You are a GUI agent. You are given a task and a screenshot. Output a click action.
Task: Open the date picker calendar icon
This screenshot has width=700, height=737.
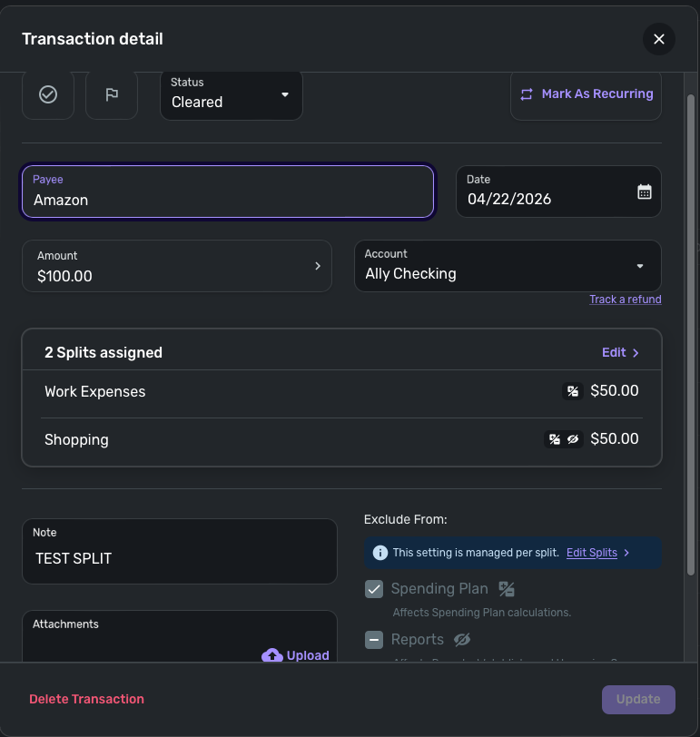click(x=645, y=192)
